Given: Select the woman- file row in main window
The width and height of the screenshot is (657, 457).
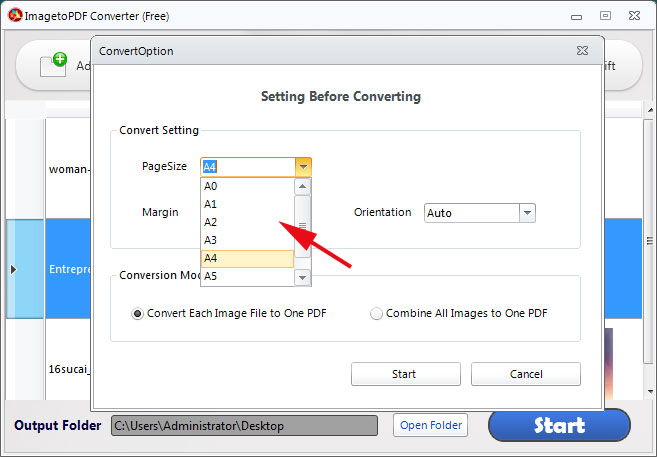Looking at the screenshot, I should (68, 169).
